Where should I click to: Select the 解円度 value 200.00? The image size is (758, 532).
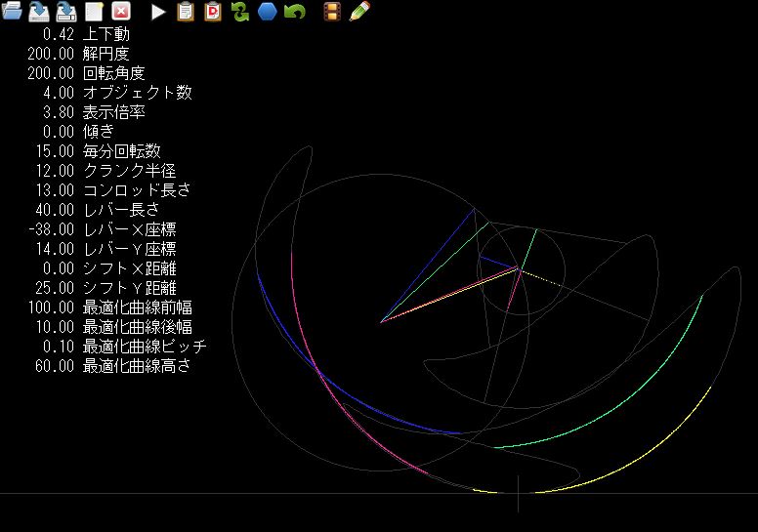click(51, 54)
